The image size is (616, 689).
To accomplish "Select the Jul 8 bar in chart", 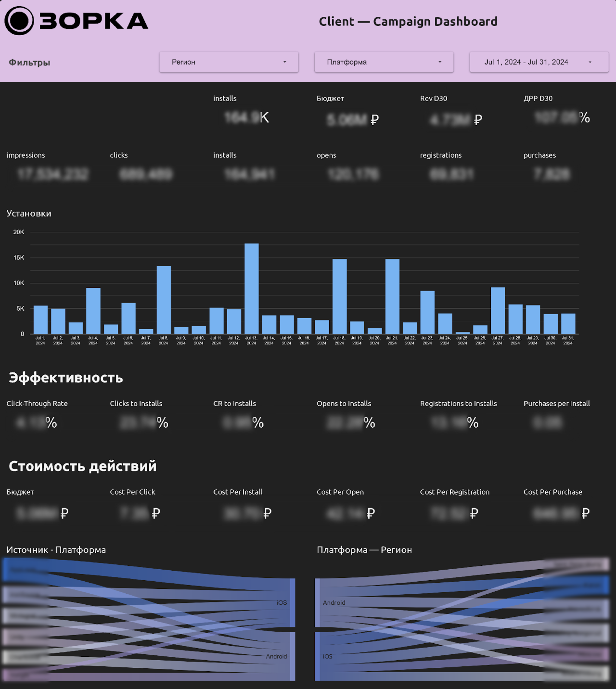I will coord(164,300).
